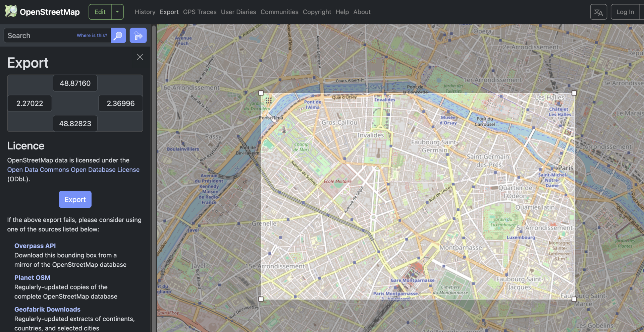Click the 'Les Gobelins' map label

pos(594,325)
